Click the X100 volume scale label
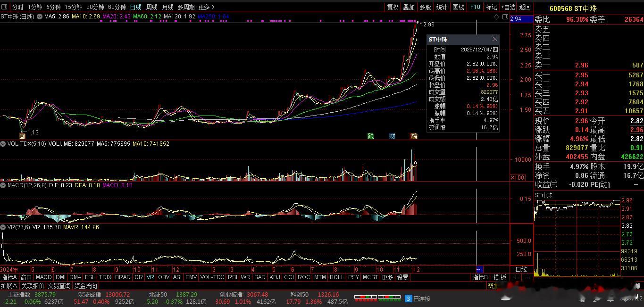 point(518,178)
